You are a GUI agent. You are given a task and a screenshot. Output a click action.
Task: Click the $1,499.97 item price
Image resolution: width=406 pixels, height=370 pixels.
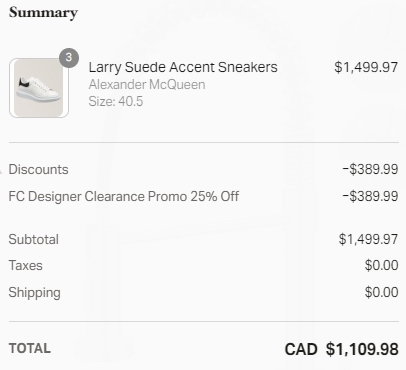click(x=366, y=67)
